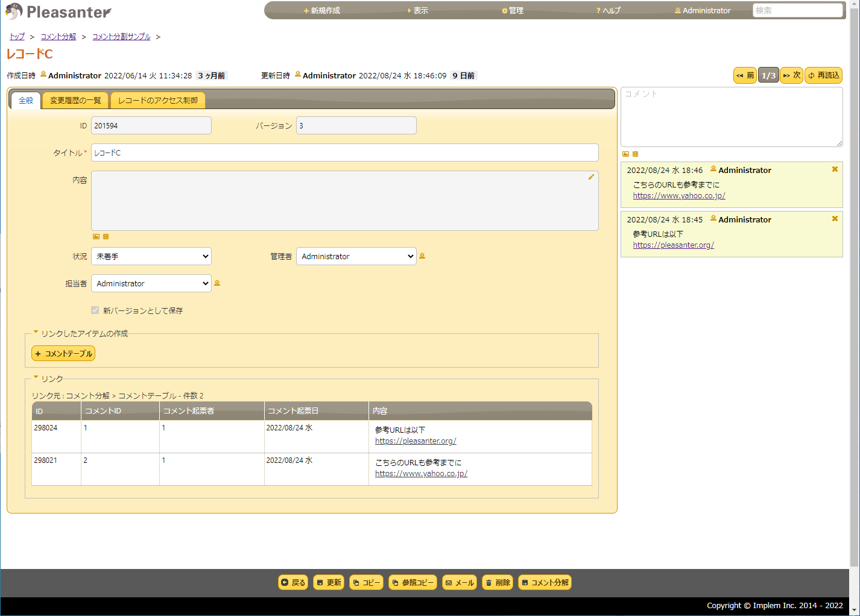Viewport: 860px width, 616px height.
Task: Delete the 18:46 comment via its × button
Action: pos(835,169)
